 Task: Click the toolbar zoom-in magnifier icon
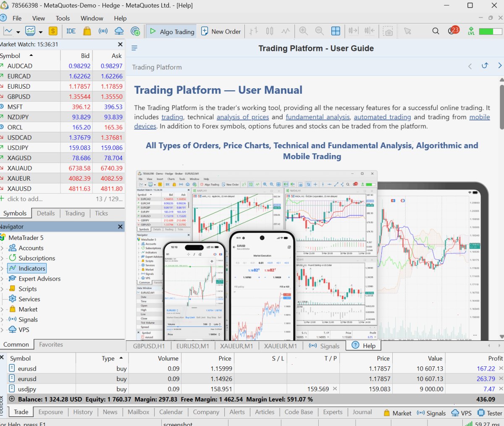(x=303, y=31)
